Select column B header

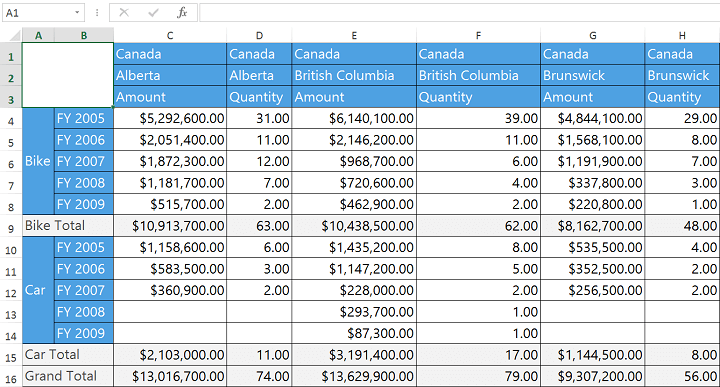(x=84, y=35)
